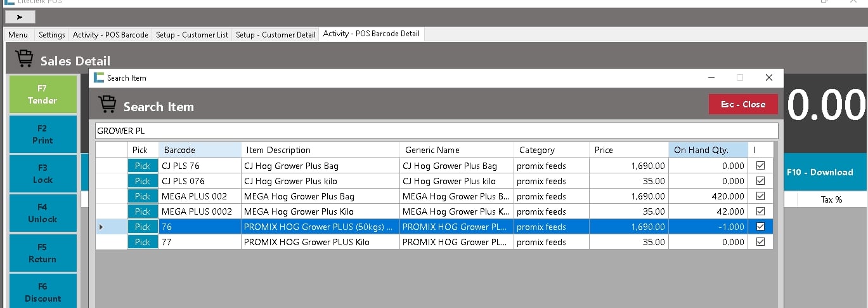Click the arrow button above Menu tab
This screenshot has width=868, height=308.
(19, 17)
